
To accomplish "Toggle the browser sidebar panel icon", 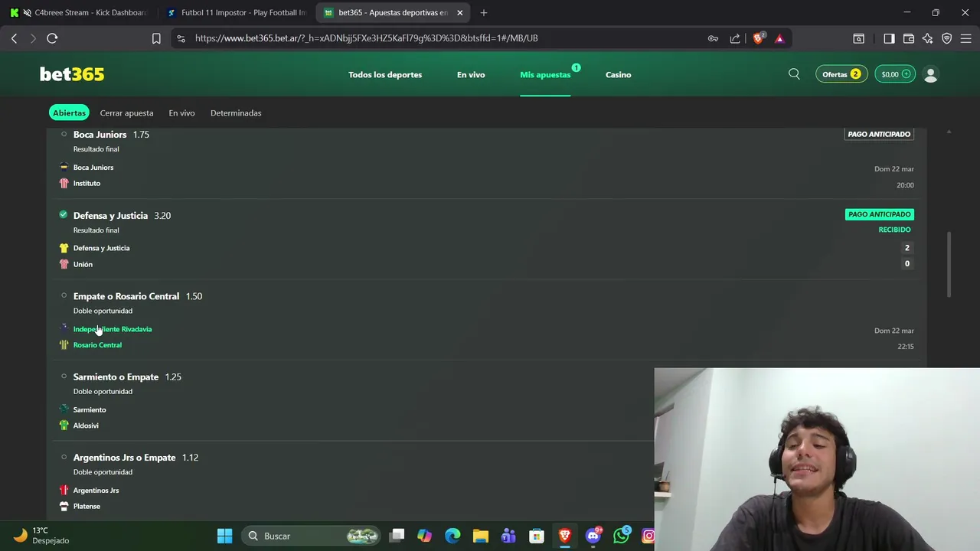I will 889,38.
